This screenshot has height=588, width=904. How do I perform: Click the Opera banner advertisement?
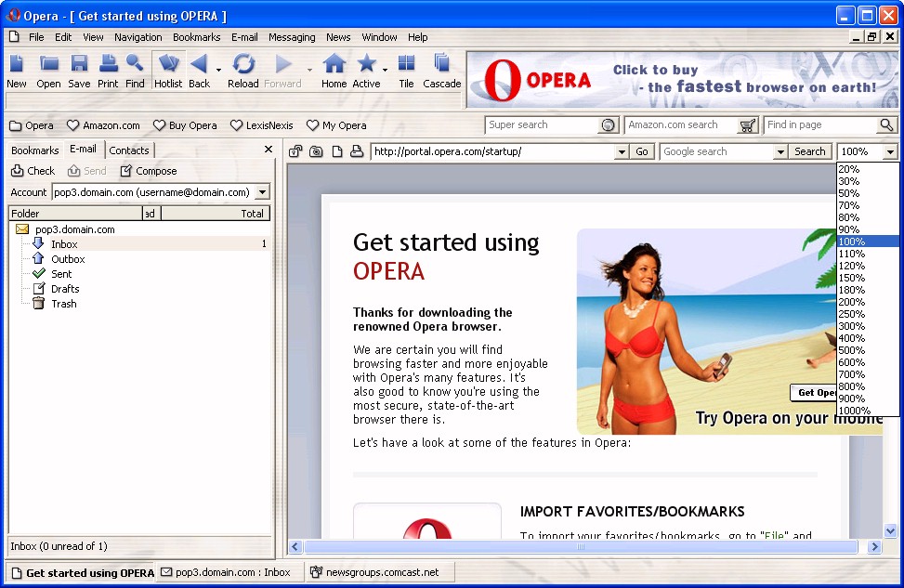(x=682, y=80)
